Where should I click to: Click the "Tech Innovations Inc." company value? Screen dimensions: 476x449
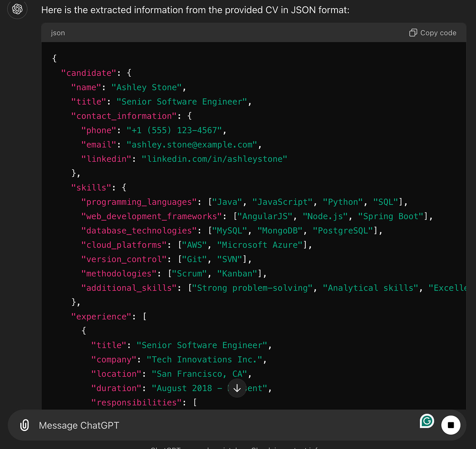(204, 359)
